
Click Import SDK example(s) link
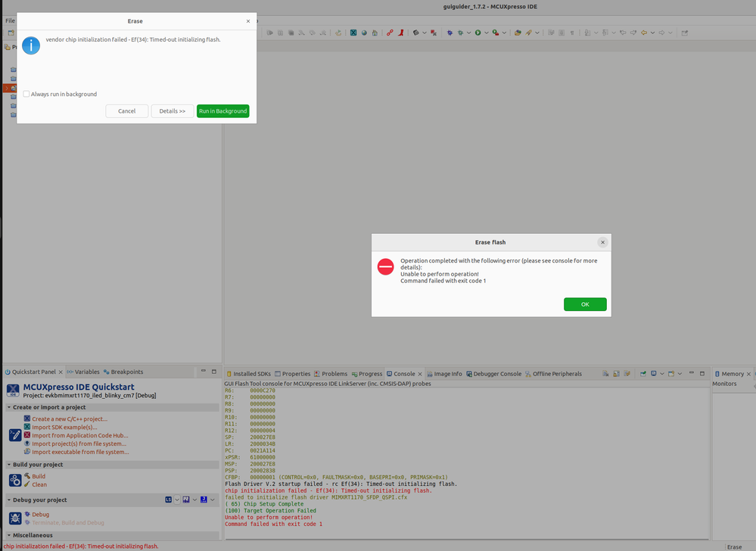click(64, 427)
